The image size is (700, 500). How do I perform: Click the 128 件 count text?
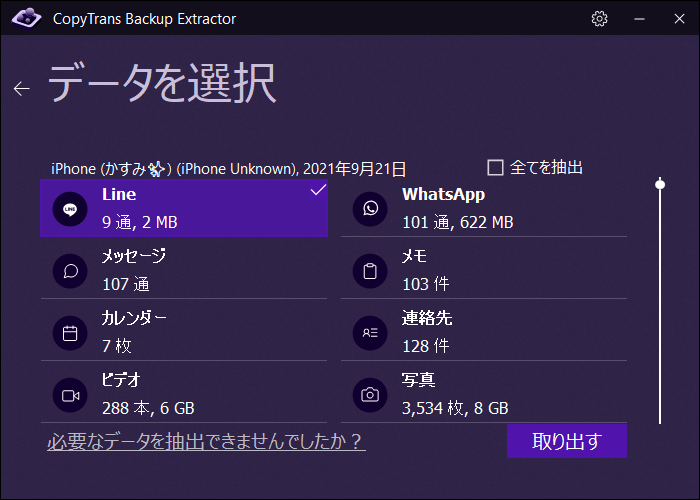[x=425, y=346]
